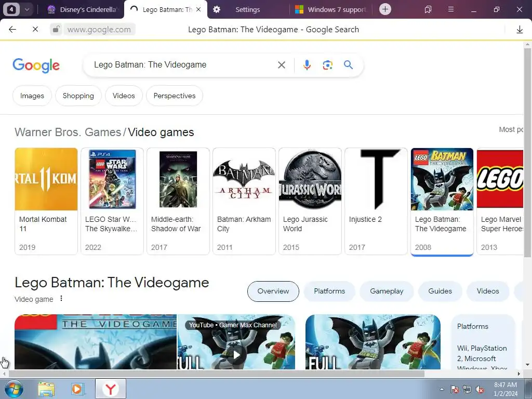The height and width of the screenshot is (399, 532).
Task: Click the Platforms info card
Action: 484,342
